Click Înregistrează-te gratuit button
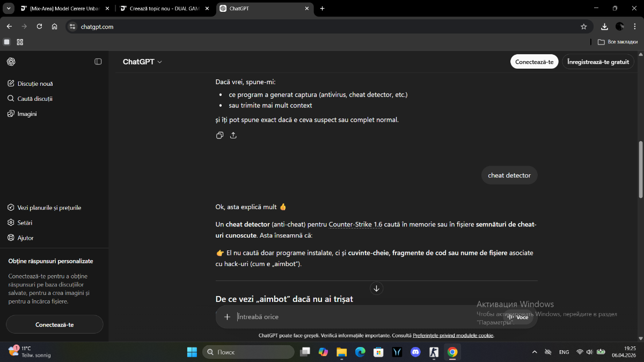This screenshot has width=644, height=362. (598, 62)
